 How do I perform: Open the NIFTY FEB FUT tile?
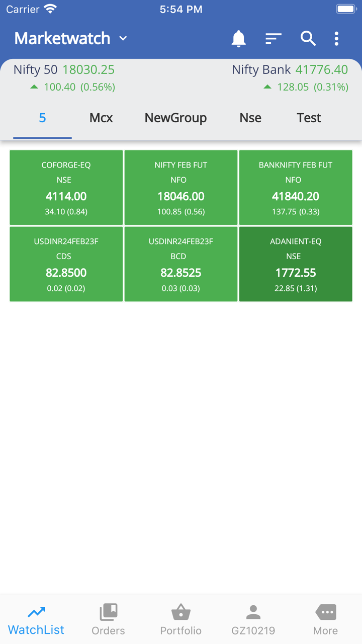(x=180, y=187)
